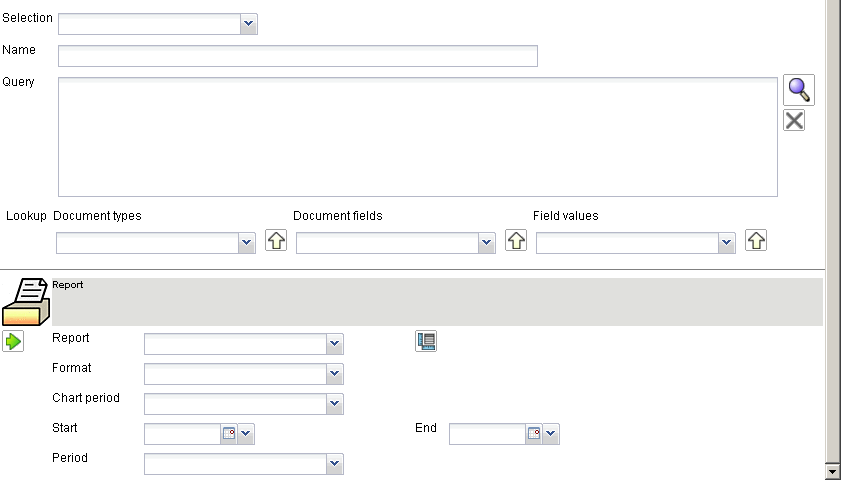Screen dimensions: 841x480
Task: Click the up arrow next to Document fields
Action: click(516, 241)
